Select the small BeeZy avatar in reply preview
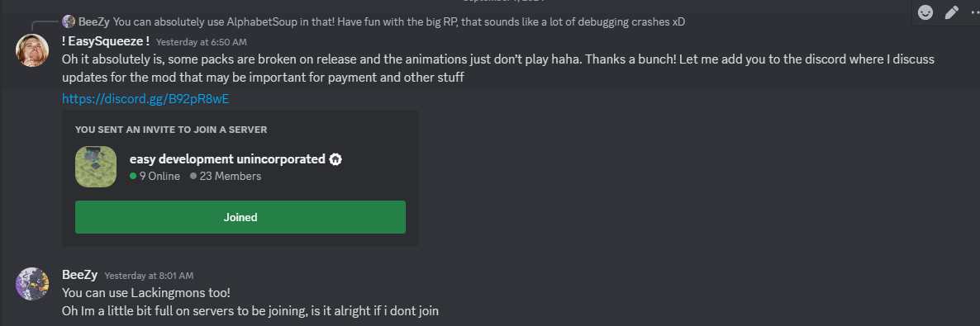Image resolution: width=980 pixels, height=326 pixels. coord(69,21)
